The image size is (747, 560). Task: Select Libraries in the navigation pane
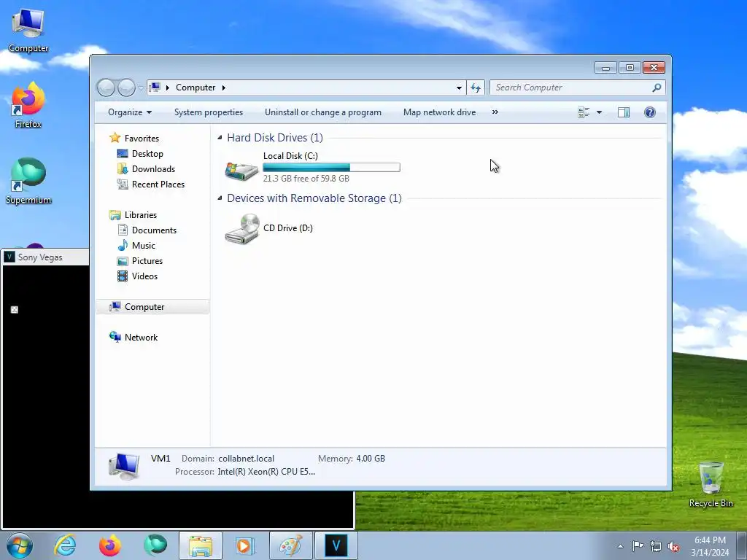(x=141, y=215)
